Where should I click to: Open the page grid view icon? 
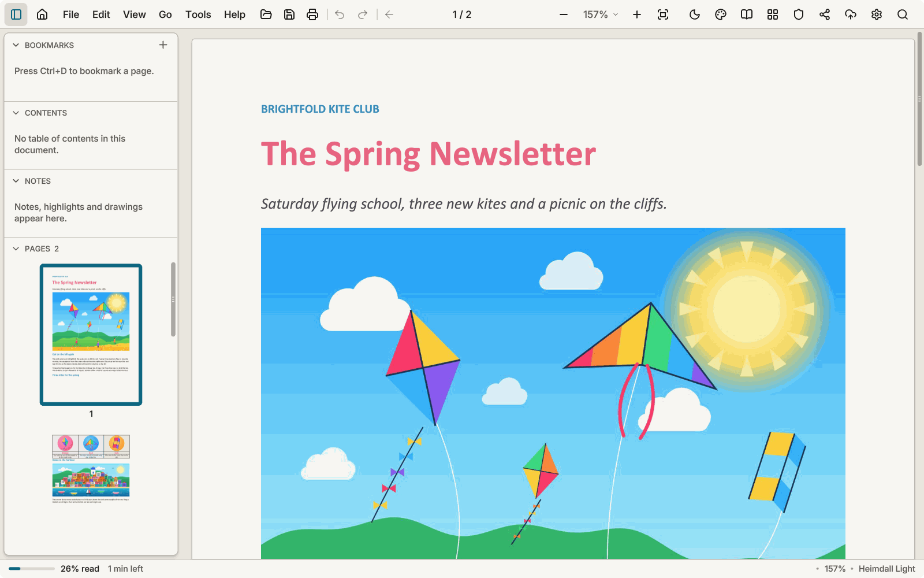coord(773,14)
